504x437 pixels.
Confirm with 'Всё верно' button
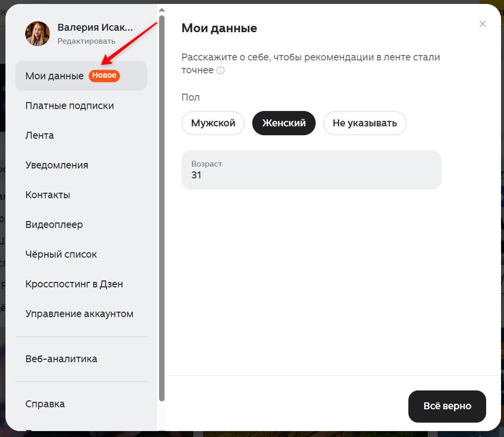447,406
